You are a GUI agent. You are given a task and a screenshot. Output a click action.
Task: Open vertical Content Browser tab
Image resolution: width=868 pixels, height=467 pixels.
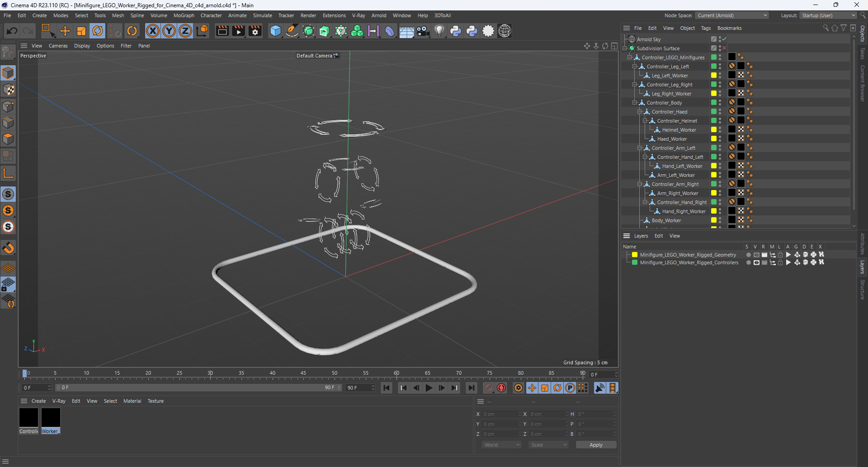coord(863,83)
